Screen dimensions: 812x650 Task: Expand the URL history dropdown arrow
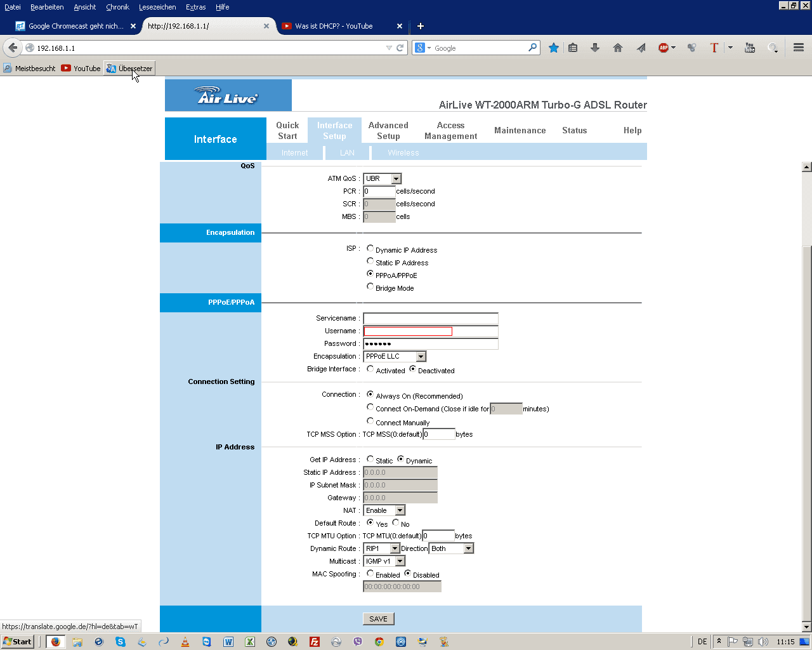(x=389, y=48)
